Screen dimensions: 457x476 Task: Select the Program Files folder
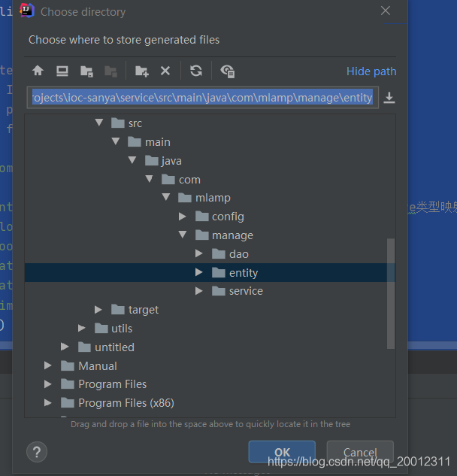(104, 384)
